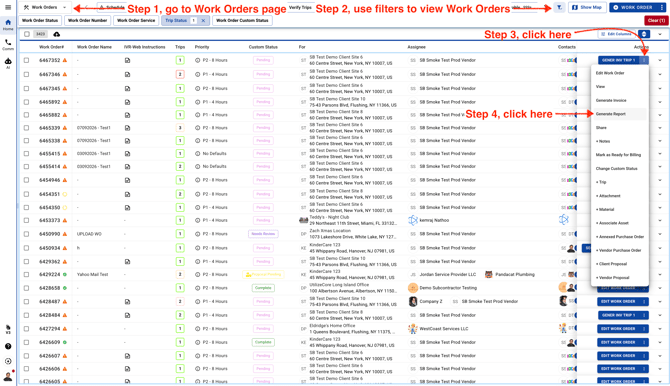
Task: Choose Generate Report from menu
Action: point(611,114)
